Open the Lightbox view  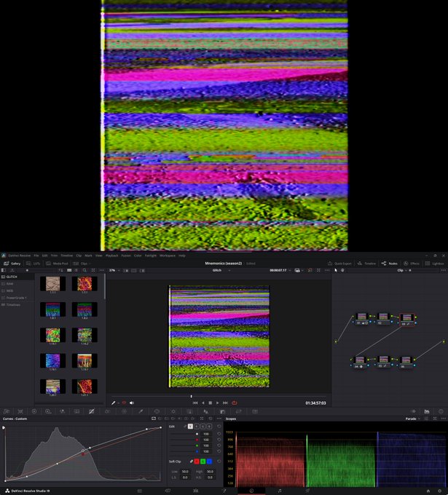[x=434, y=264]
